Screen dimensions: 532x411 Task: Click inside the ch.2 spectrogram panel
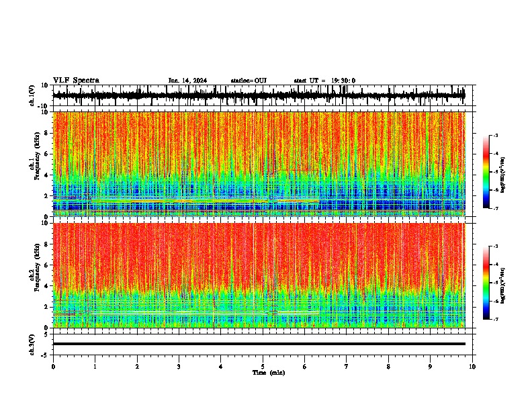pos(259,275)
